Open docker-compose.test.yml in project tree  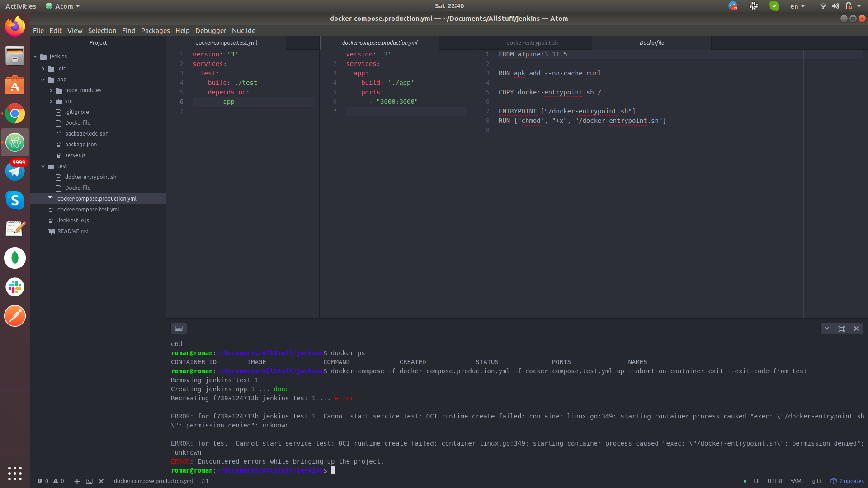88,210
